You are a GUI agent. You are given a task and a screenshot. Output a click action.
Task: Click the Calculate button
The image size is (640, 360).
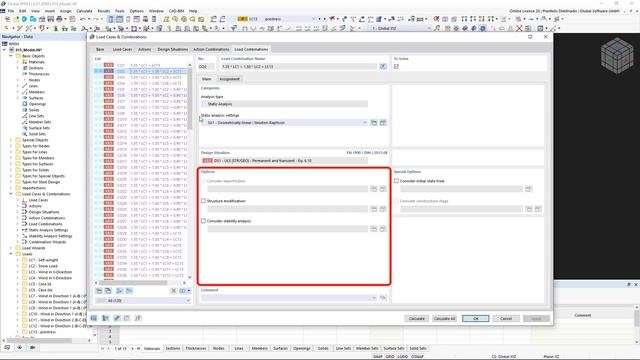pos(417,318)
